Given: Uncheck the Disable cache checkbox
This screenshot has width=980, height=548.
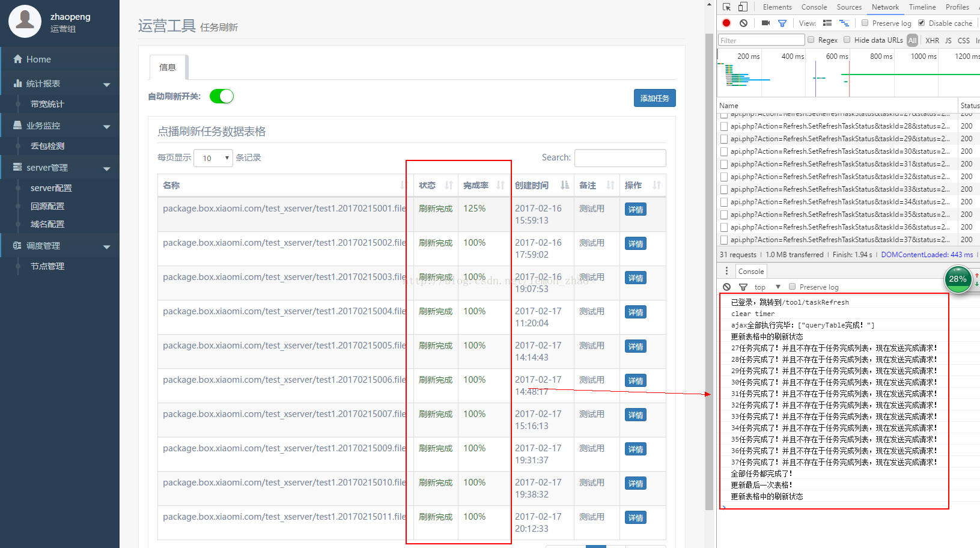Looking at the screenshot, I should 921,23.
